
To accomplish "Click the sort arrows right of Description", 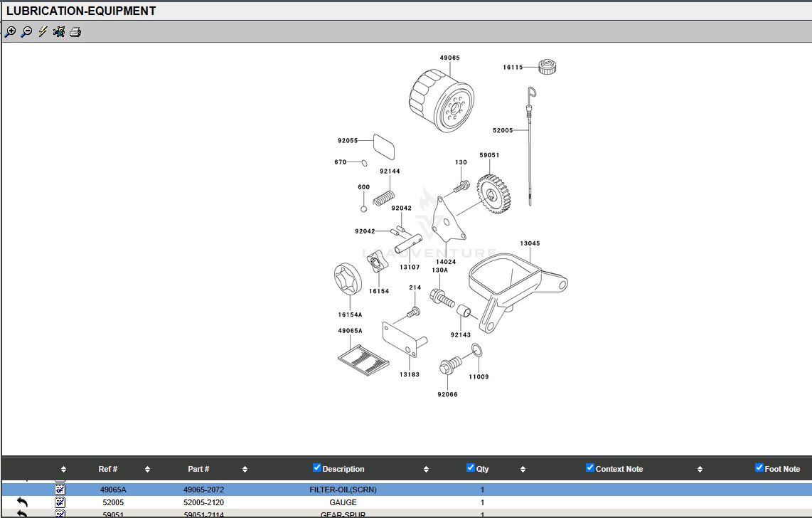I will tap(426, 470).
